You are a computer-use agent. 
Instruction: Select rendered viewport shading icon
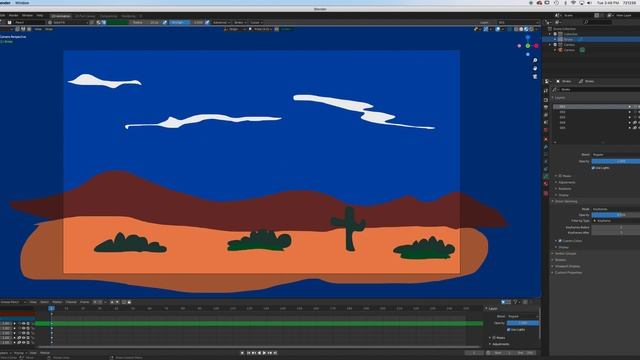[x=531, y=29]
